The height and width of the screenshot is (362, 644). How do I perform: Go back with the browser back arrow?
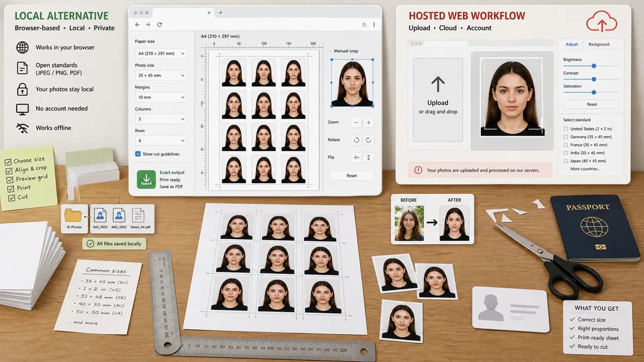tap(137, 25)
